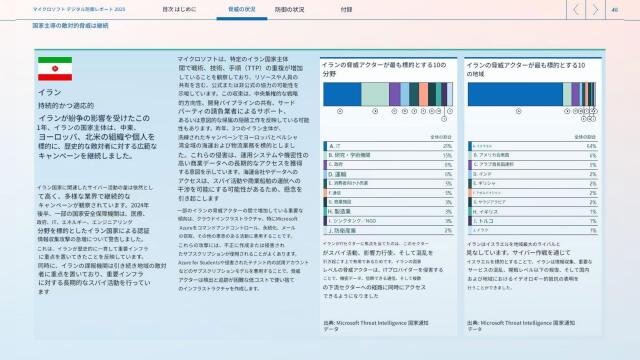This screenshot has width=640, height=360.
Task: Click the circled A marker under the regions chart
Action: (518, 111)
